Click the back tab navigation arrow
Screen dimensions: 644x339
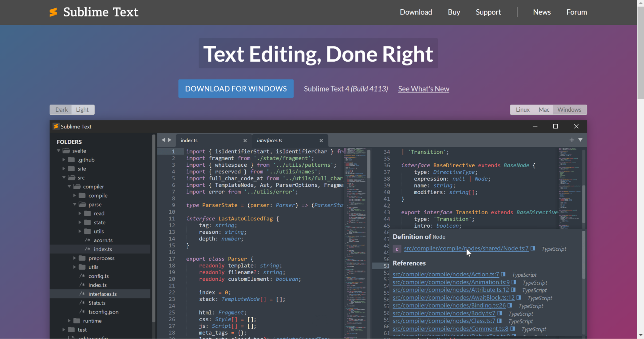163,140
